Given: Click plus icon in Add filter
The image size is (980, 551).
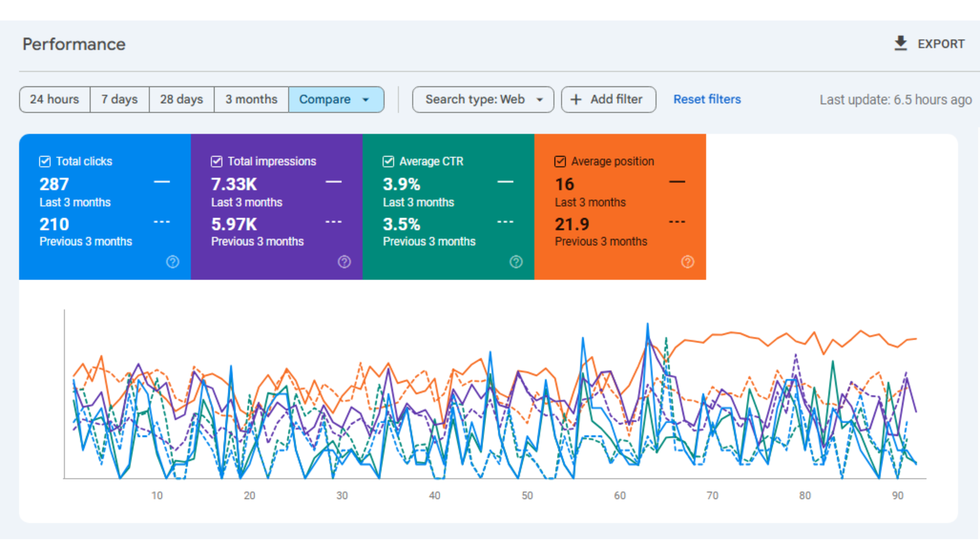Looking at the screenshot, I should 576,99.
